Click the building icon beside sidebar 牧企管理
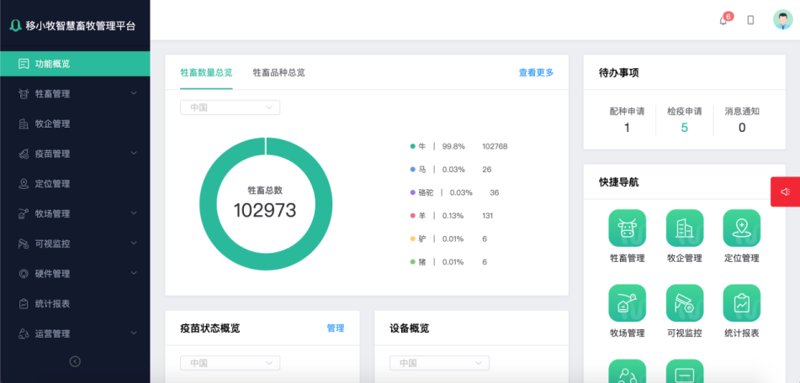Viewport: 800px width, 383px height. [23, 124]
